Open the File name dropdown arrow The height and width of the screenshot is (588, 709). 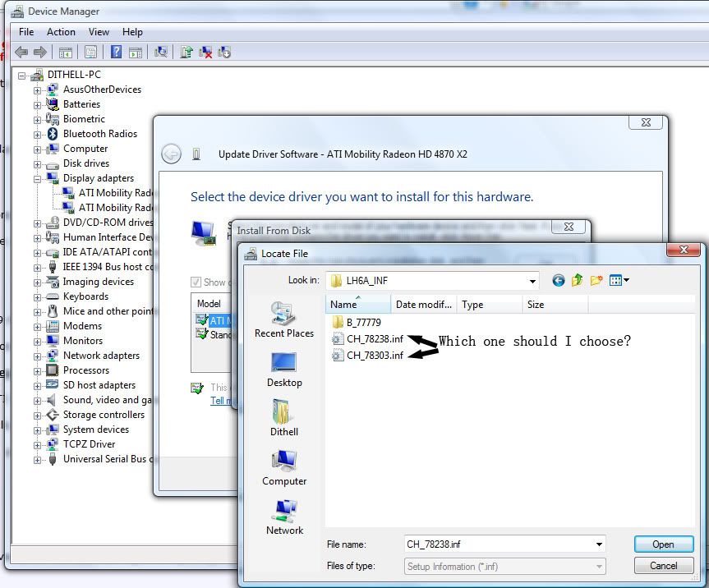599,544
